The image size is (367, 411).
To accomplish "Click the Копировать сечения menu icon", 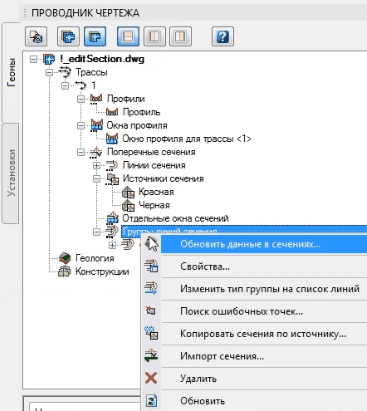I will click(x=151, y=333).
